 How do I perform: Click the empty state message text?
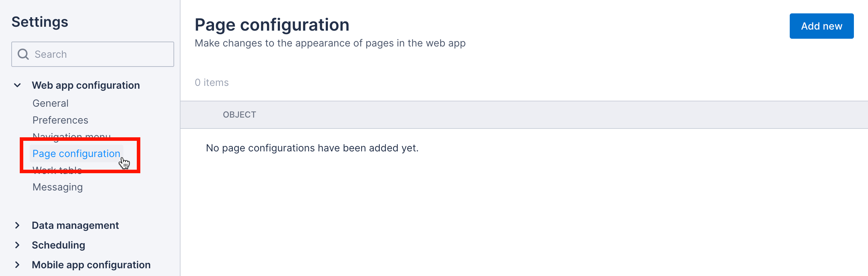(x=312, y=148)
